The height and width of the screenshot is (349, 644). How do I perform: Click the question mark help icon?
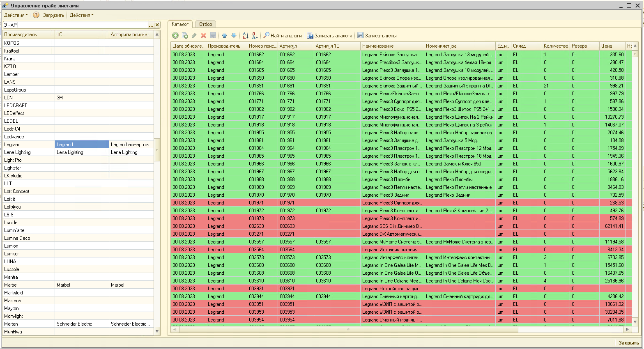pos(36,15)
